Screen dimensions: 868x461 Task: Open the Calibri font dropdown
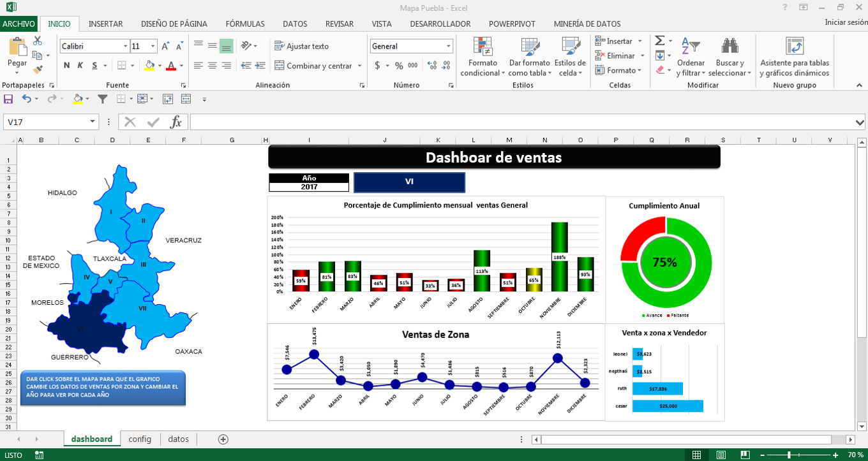(x=124, y=46)
